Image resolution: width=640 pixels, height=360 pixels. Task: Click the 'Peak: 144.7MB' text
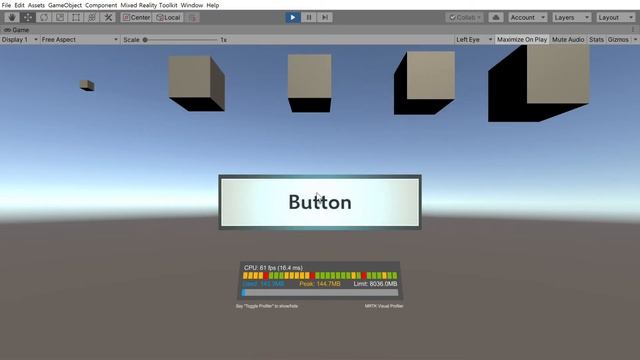320,284
